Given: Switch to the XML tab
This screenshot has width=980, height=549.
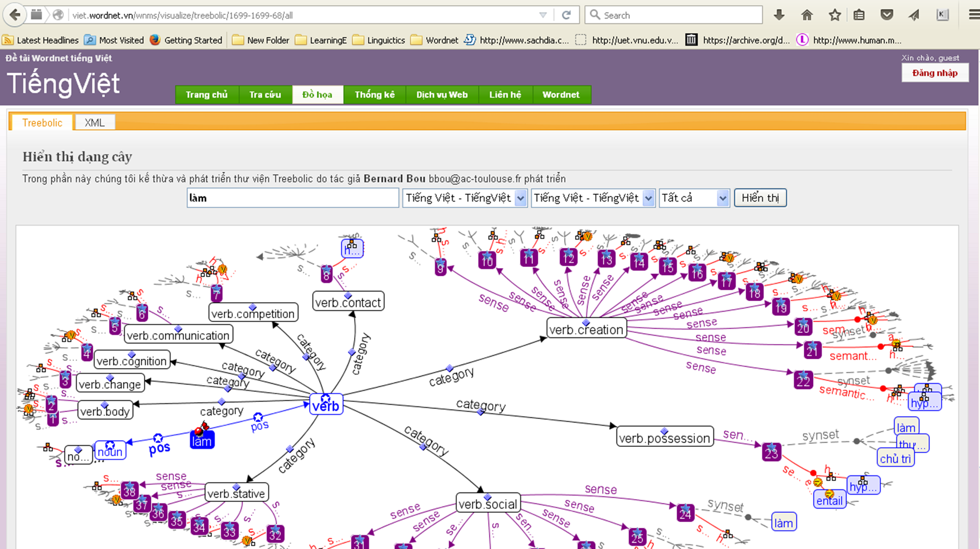Looking at the screenshot, I should 94,123.
